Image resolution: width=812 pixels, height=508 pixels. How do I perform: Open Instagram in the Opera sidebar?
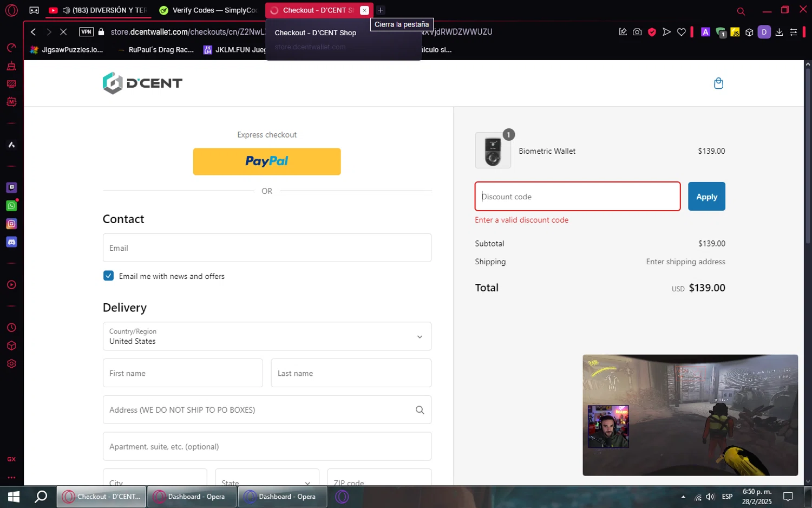(x=11, y=224)
